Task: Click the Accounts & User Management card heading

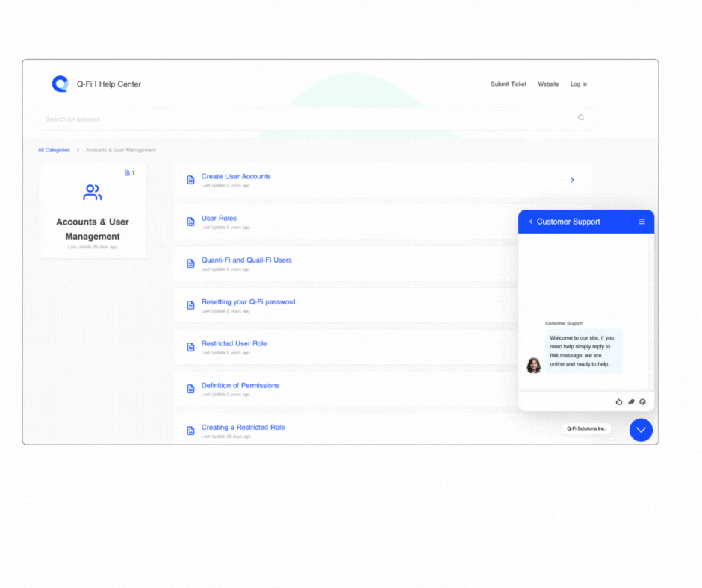Action: click(93, 229)
